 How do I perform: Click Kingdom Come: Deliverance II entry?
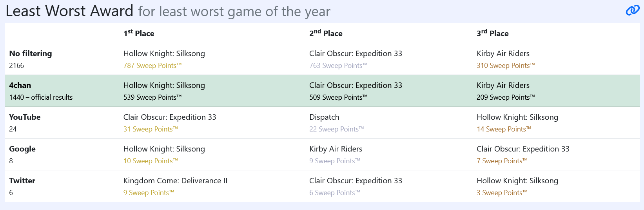(175, 181)
